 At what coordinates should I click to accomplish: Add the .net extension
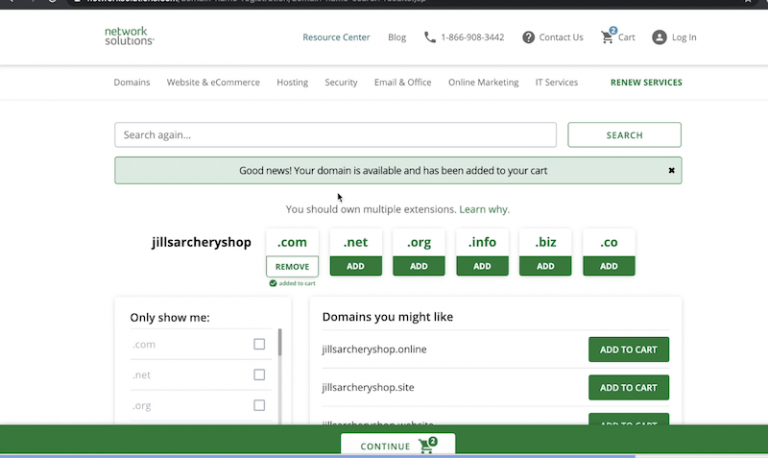point(356,266)
